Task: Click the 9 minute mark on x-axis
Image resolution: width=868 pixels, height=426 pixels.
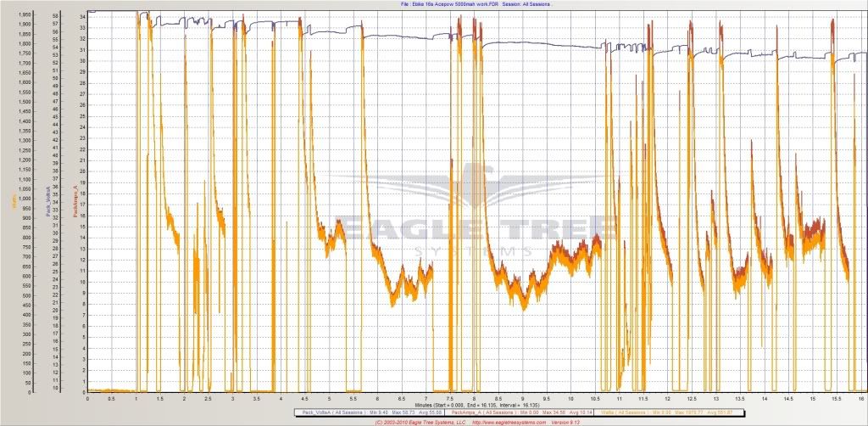Action: tap(523, 397)
